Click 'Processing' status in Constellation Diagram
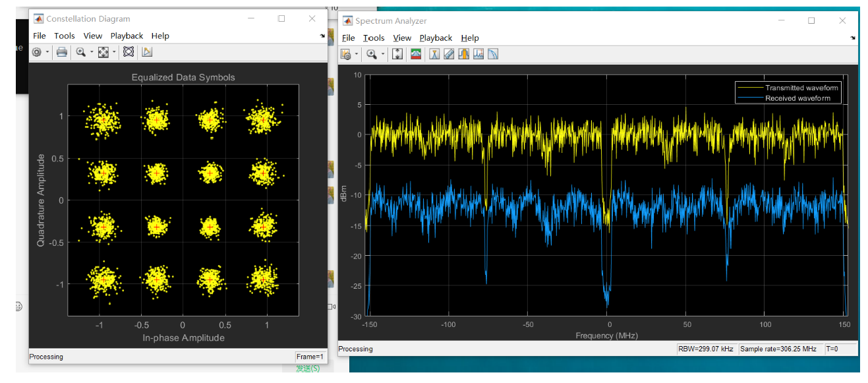The height and width of the screenshot is (383, 868). click(x=46, y=357)
